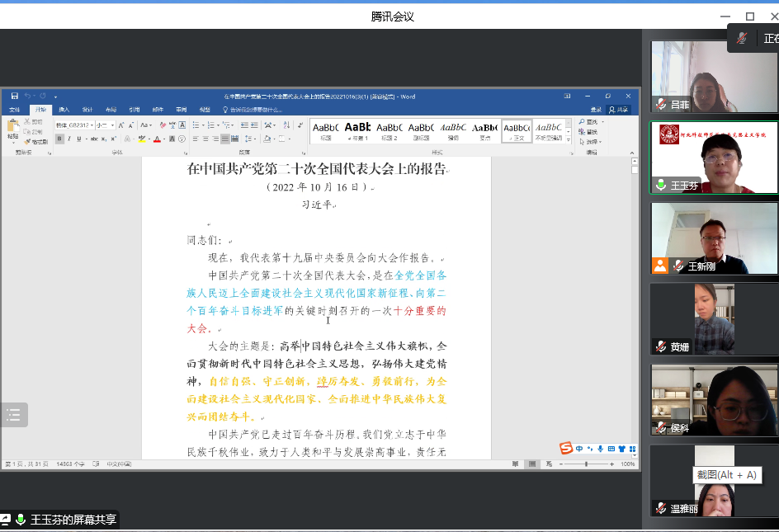Click the zoom slider in Word status bar
The height and width of the screenshot is (532, 779).
coord(588,464)
